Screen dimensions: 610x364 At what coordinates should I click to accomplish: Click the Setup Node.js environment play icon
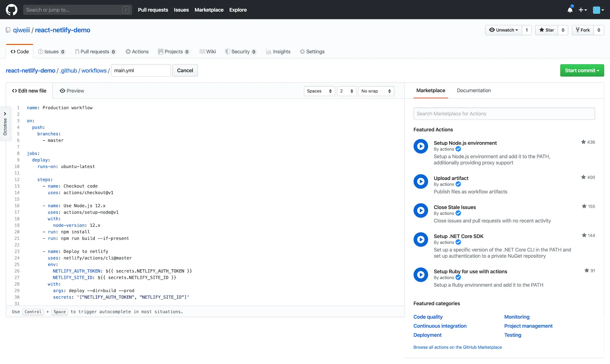pos(421,146)
